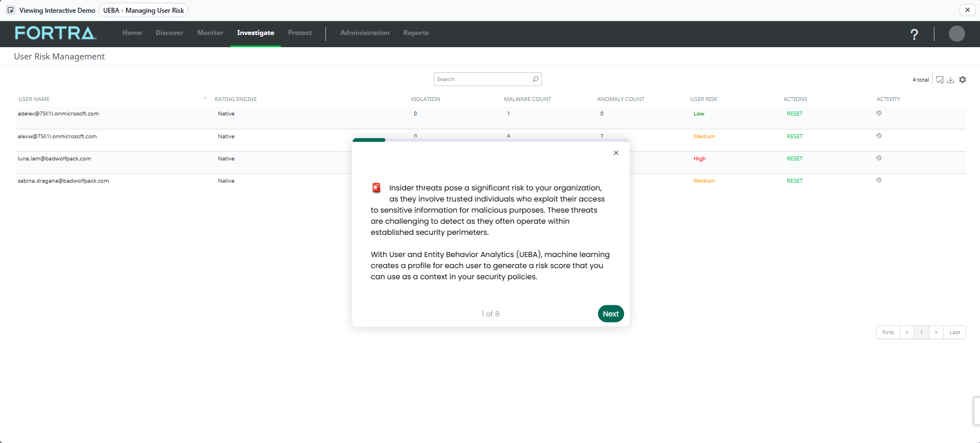
Task: Click the red alarm icon in the popup
Action: tap(376, 188)
